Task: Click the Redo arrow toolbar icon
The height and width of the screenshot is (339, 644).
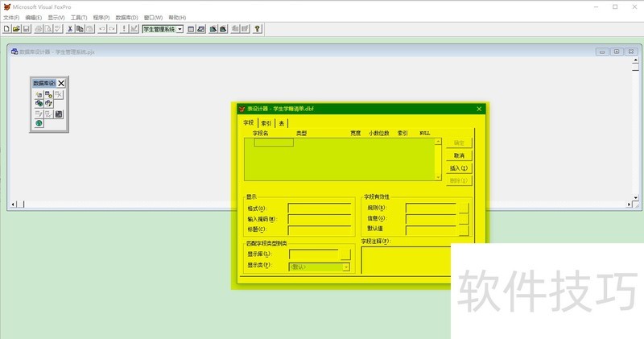Action: click(112, 29)
